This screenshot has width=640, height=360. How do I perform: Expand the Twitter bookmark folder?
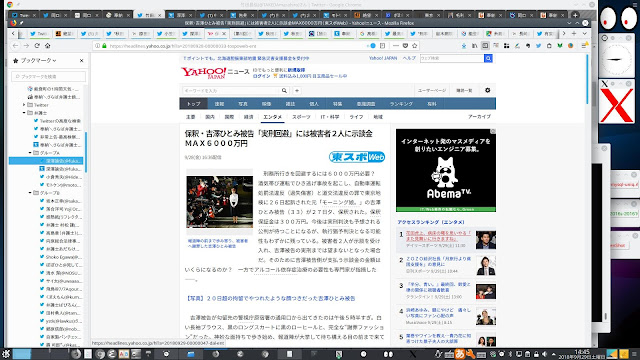pyautogui.click(x=24, y=105)
